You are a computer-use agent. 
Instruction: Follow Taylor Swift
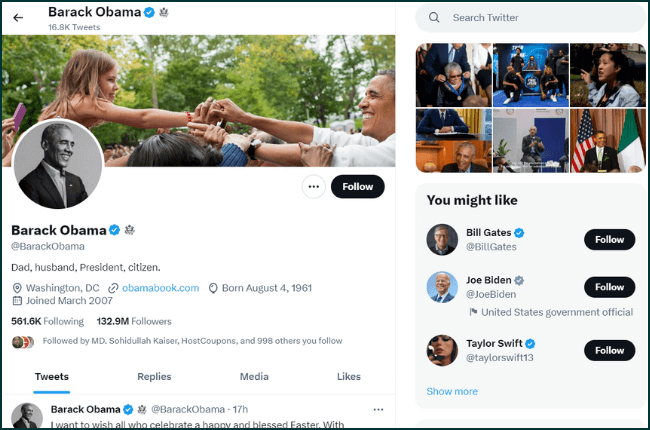click(609, 350)
